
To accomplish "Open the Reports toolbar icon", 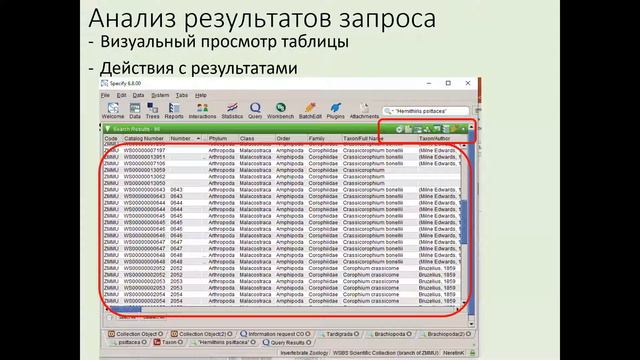I will (174, 111).
